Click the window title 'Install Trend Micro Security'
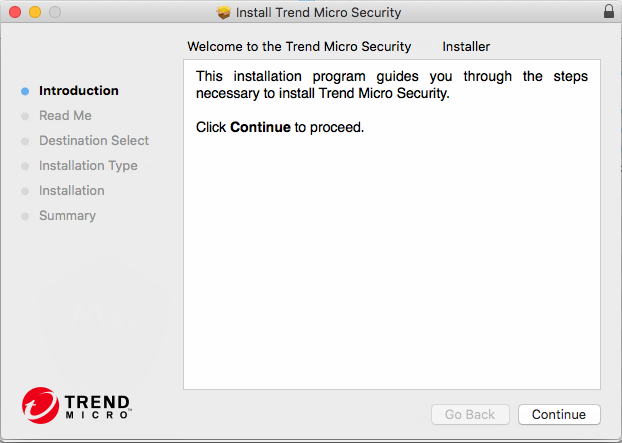 click(x=318, y=13)
